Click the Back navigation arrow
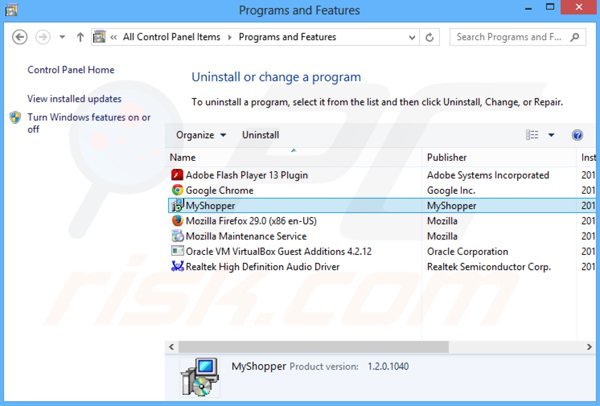Screen dimensions: 600x406 (20, 37)
